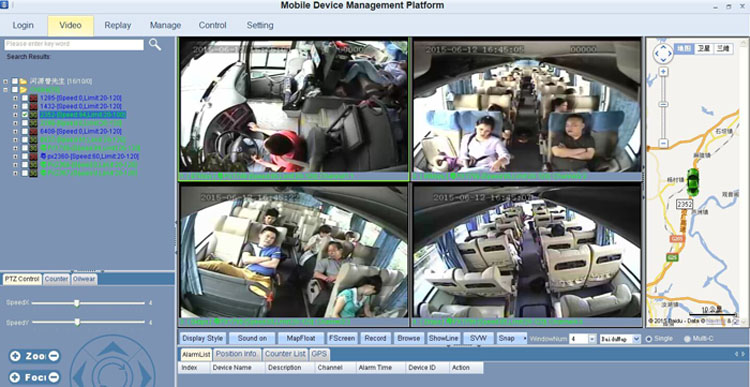Click the search magnifier icon
Viewport: 750px width, 387px height.
154,44
